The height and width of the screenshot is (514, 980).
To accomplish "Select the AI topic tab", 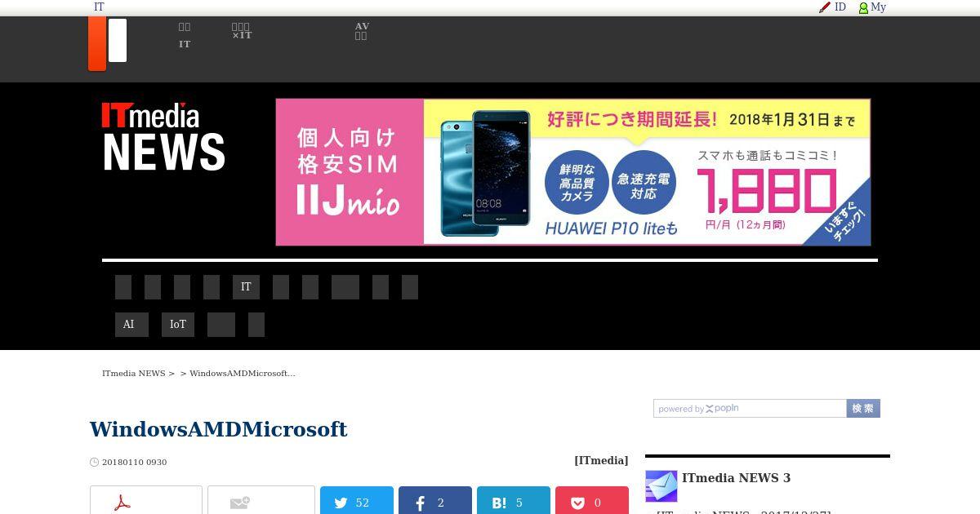I will click(131, 325).
